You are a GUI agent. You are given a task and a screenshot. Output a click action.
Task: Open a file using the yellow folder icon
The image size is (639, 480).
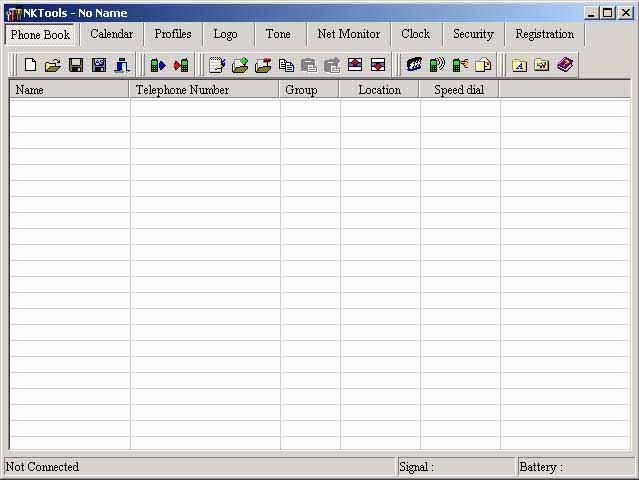[x=53, y=65]
